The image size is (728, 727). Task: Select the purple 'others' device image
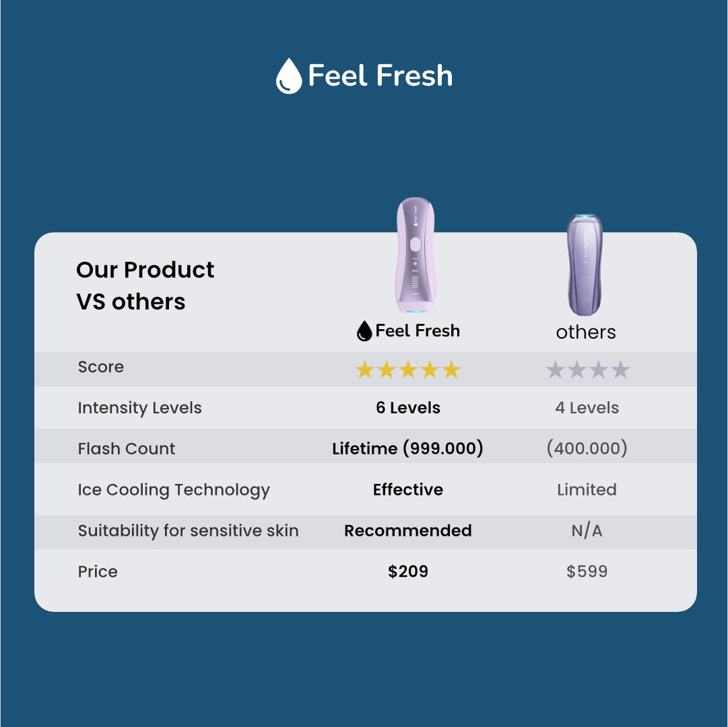point(584,265)
